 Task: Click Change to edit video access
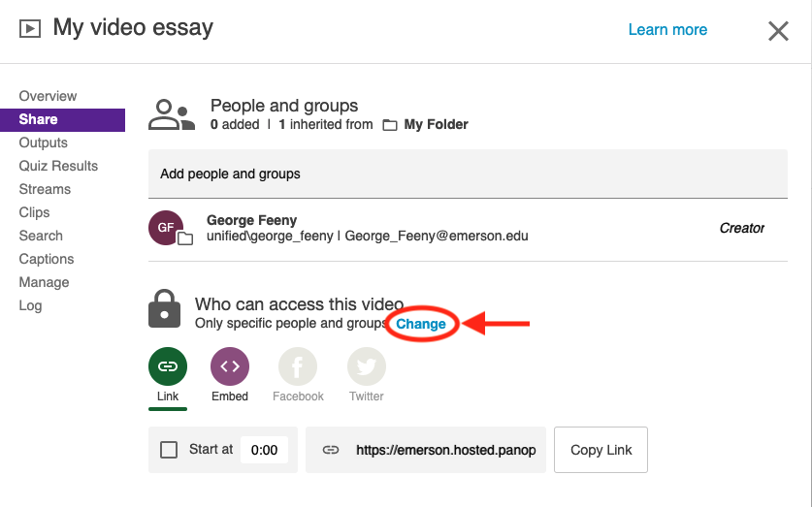tap(421, 324)
